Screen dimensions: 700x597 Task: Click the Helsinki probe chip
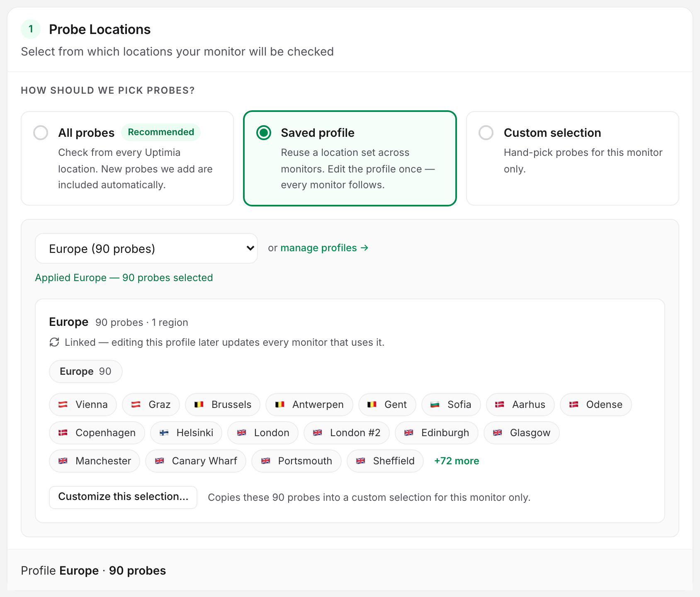(x=186, y=433)
